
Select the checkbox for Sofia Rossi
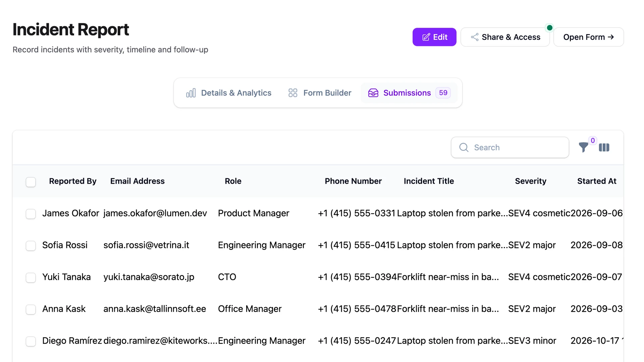click(31, 246)
